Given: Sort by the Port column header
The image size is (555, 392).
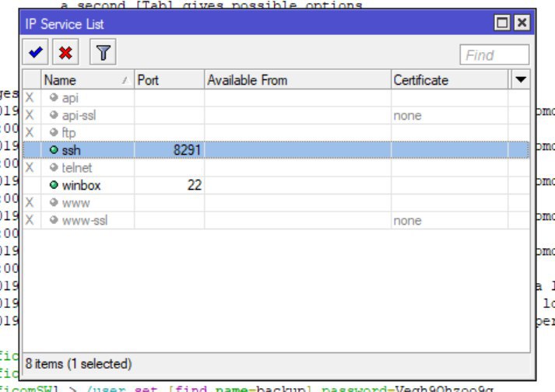Looking at the screenshot, I should click(169, 80).
